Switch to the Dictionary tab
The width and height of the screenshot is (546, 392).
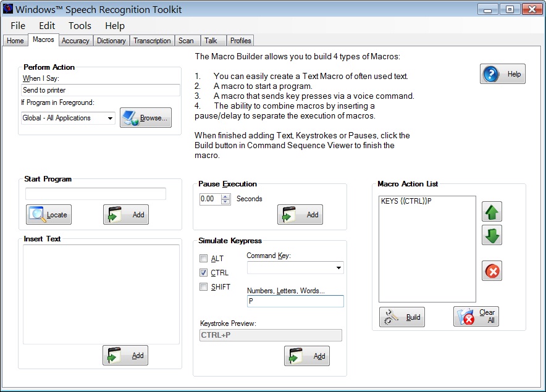(111, 41)
